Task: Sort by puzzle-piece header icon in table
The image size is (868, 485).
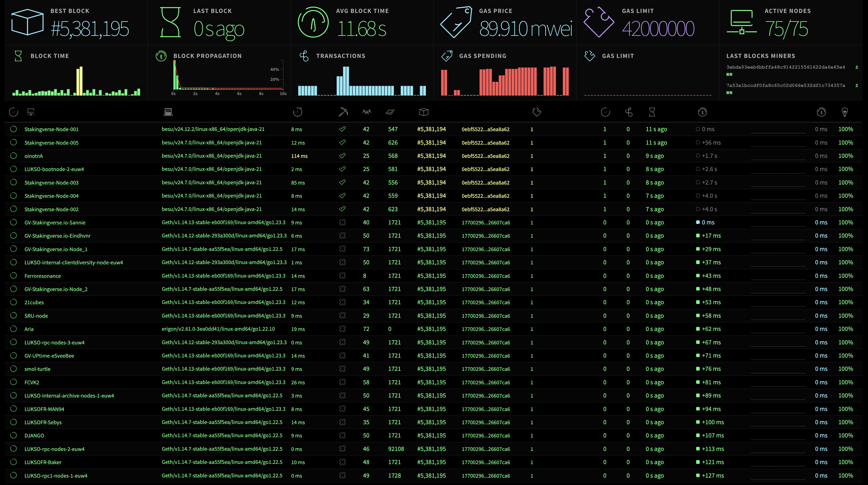Action: (537, 112)
